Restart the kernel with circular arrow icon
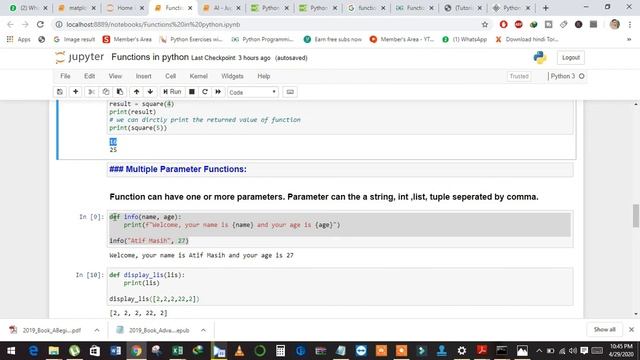This screenshot has height=360, width=640. coord(205,92)
